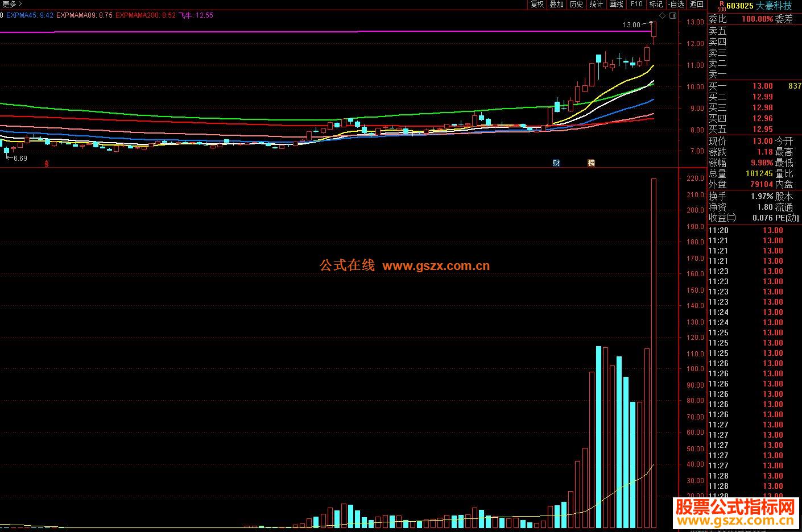Click the 11:20 tick trade row
The image size is (802, 532).
[754, 230]
